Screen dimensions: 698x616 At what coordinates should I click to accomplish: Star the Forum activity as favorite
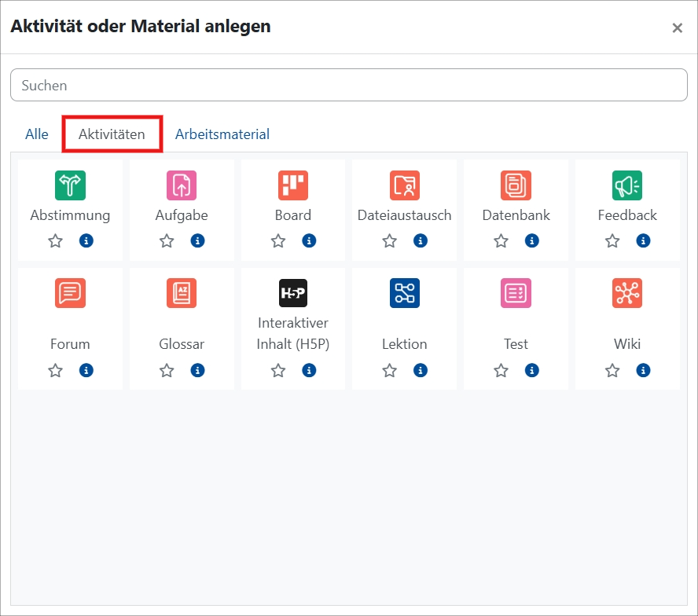[55, 369]
